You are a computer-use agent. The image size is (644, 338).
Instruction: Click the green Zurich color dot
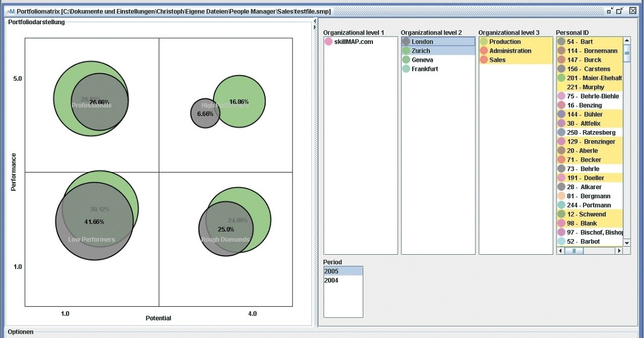[x=406, y=51]
